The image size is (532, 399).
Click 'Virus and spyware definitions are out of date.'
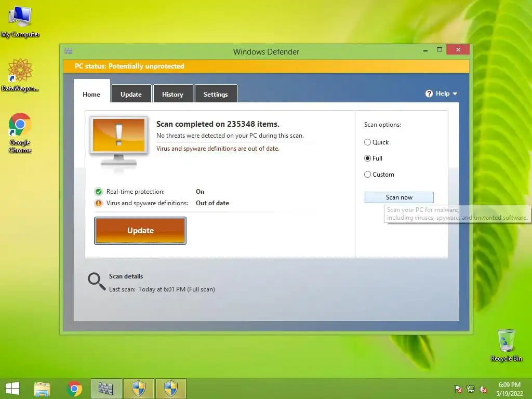218,149
